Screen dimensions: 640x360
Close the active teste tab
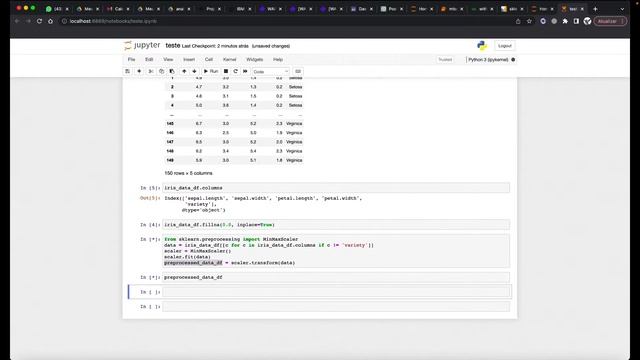[x=582, y=9]
